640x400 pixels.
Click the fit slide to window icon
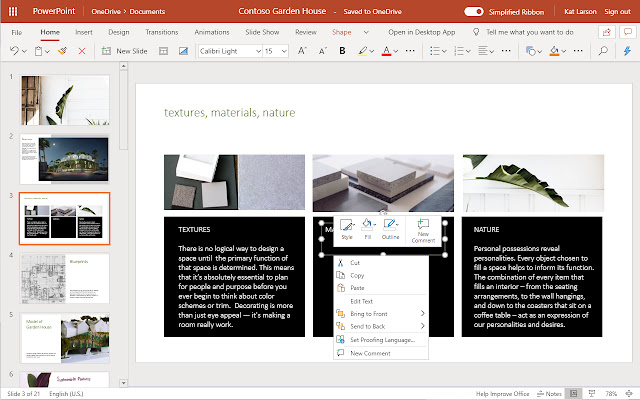(631, 392)
